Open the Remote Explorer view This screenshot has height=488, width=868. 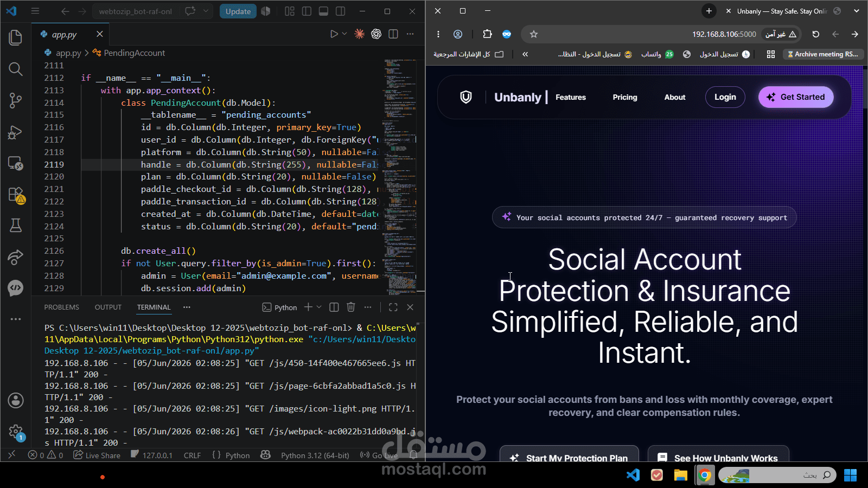click(16, 163)
